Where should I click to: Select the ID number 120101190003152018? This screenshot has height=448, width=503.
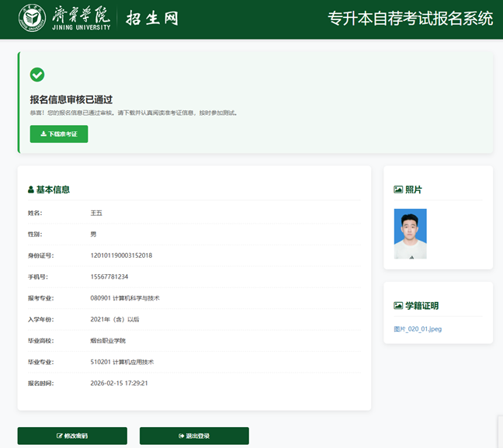(x=121, y=255)
